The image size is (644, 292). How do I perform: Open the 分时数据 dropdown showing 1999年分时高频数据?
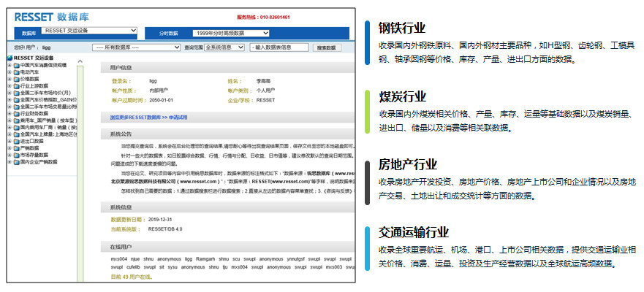point(231,34)
